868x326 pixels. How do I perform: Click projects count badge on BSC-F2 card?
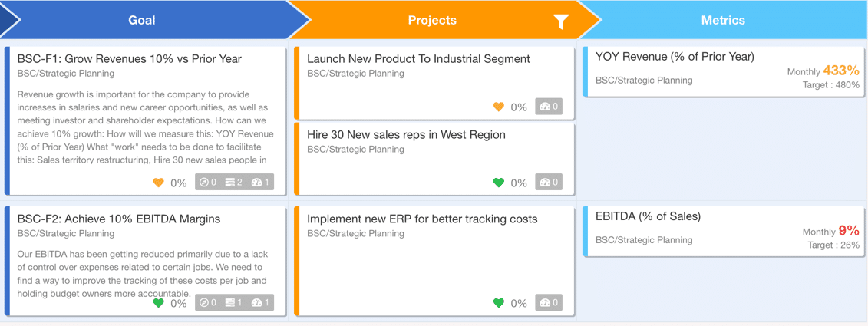(x=233, y=303)
